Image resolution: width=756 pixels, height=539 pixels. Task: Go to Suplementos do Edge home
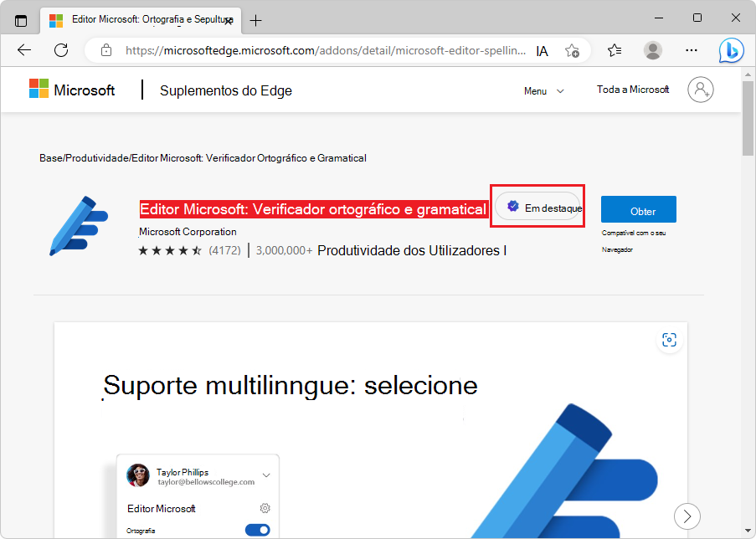pos(226,90)
